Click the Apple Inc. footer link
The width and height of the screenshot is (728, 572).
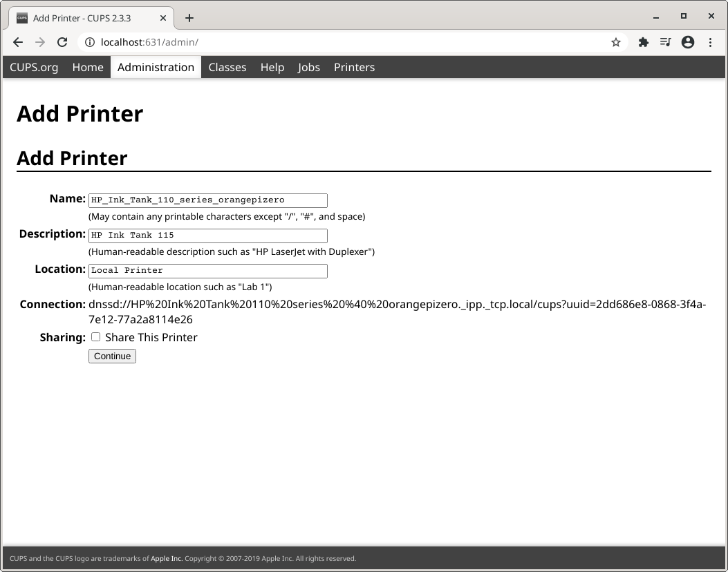click(167, 558)
